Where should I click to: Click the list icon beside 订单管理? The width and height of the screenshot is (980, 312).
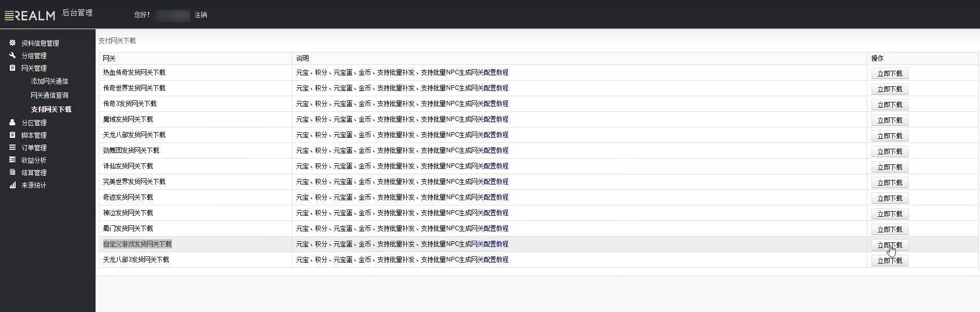coord(12,147)
